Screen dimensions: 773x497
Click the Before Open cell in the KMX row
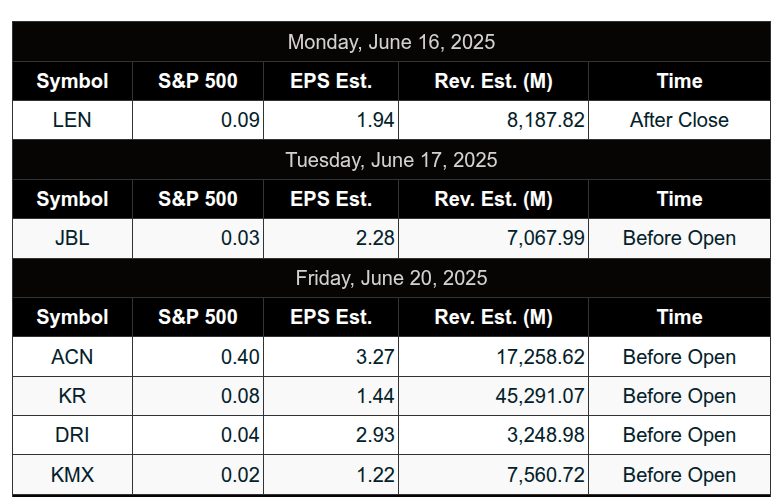coord(679,475)
